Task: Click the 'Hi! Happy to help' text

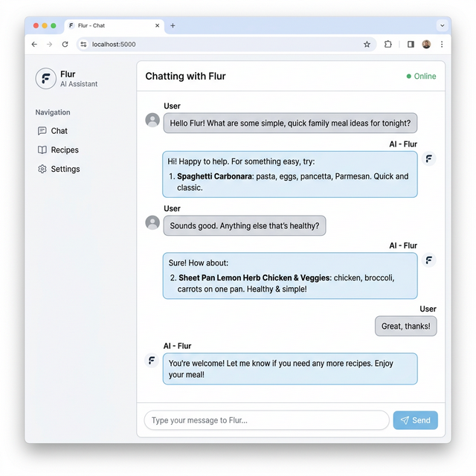Action: [241, 161]
